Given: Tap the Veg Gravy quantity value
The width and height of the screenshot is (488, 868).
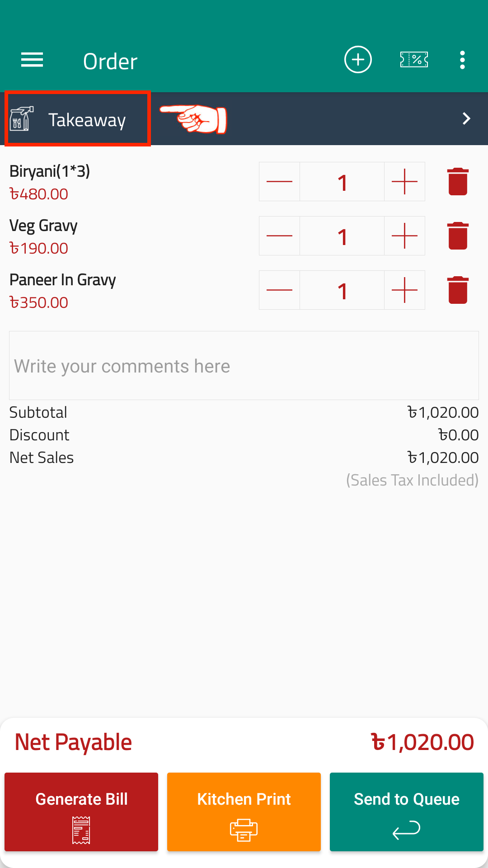Looking at the screenshot, I should pyautogui.click(x=342, y=236).
